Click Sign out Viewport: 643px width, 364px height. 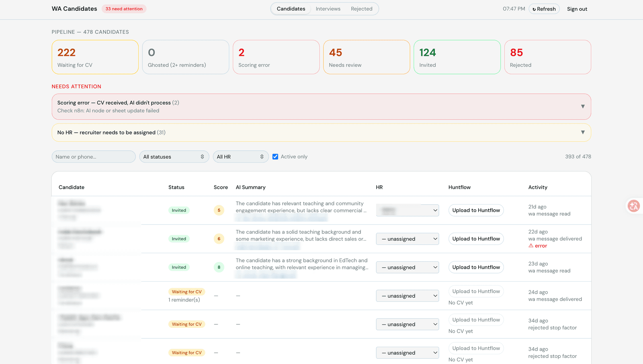click(x=577, y=9)
